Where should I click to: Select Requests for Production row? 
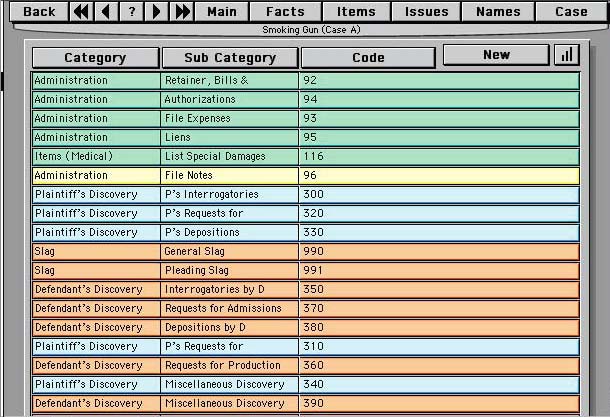(x=306, y=366)
